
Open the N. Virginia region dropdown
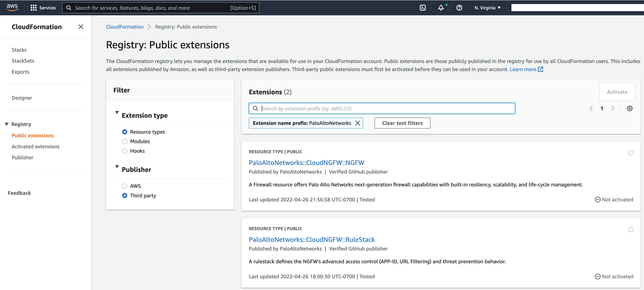[x=487, y=8]
